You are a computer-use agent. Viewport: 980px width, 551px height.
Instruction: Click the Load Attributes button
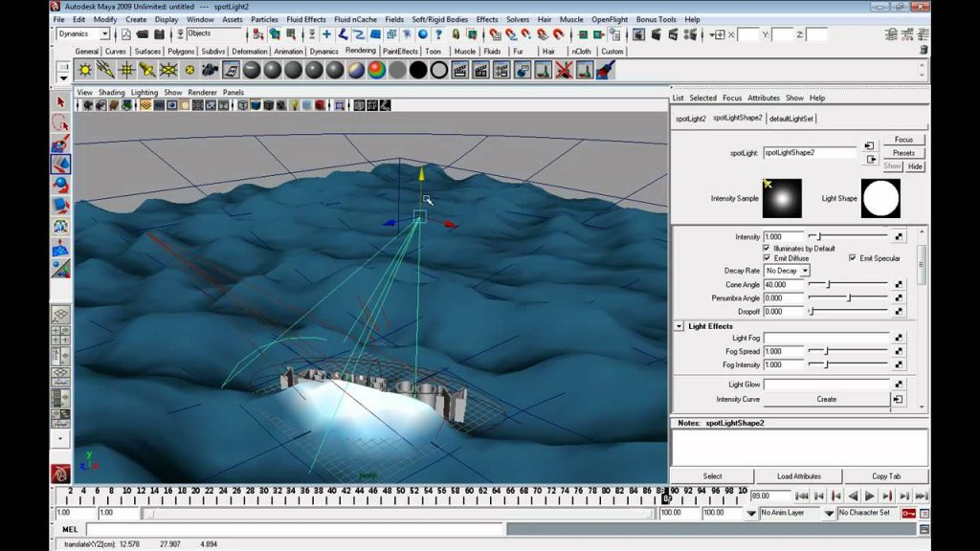(x=799, y=476)
